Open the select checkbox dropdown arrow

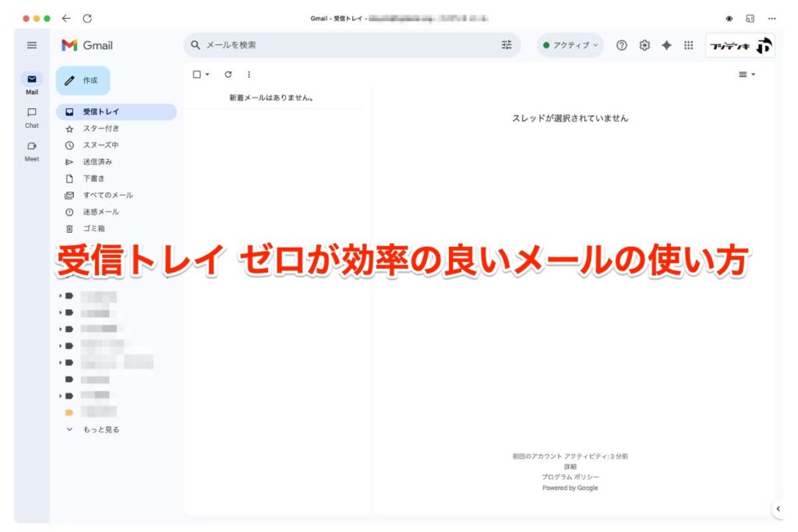(x=207, y=74)
